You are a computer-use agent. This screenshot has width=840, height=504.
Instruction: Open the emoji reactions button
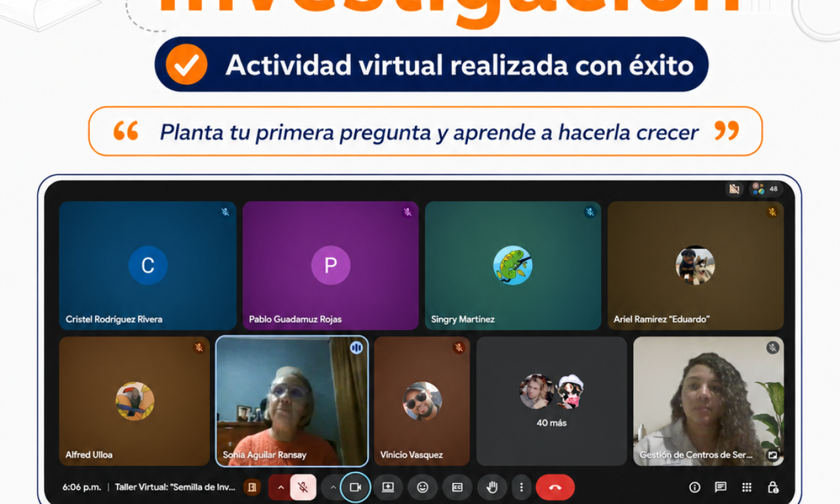(423, 488)
